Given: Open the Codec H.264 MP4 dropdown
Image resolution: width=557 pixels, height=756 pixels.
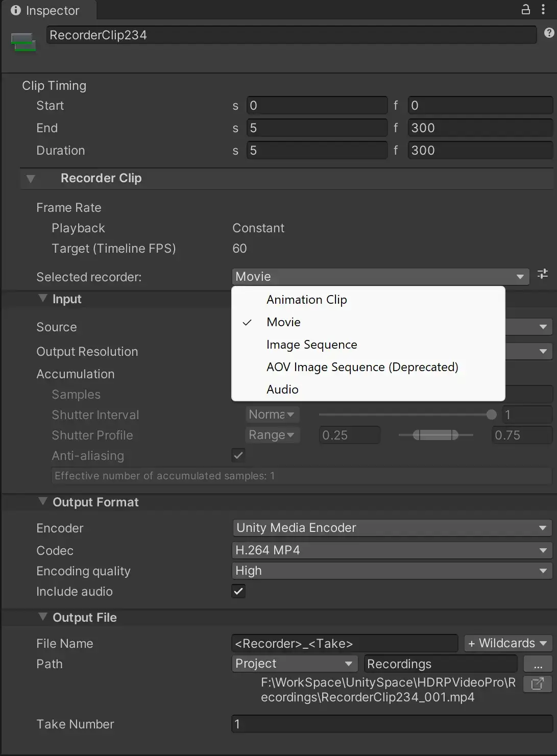Looking at the screenshot, I should point(392,550).
